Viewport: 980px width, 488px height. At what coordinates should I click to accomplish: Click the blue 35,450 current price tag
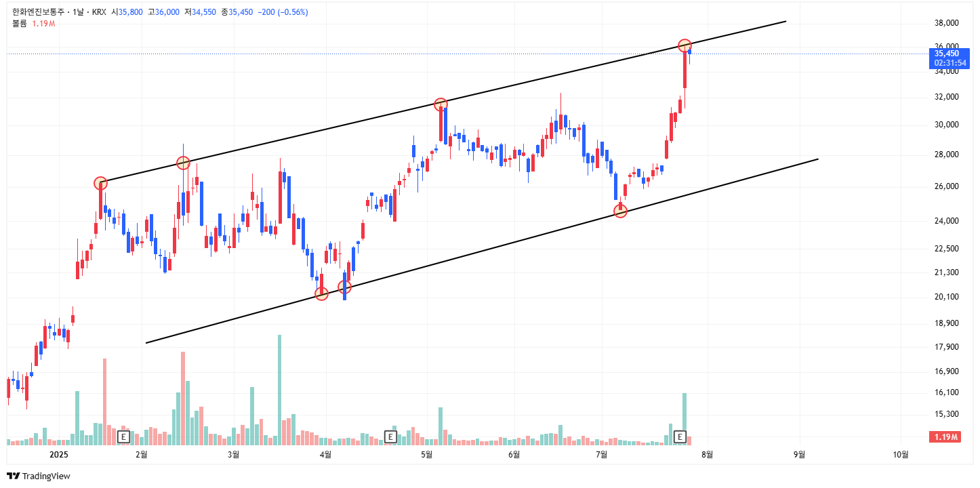click(946, 54)
